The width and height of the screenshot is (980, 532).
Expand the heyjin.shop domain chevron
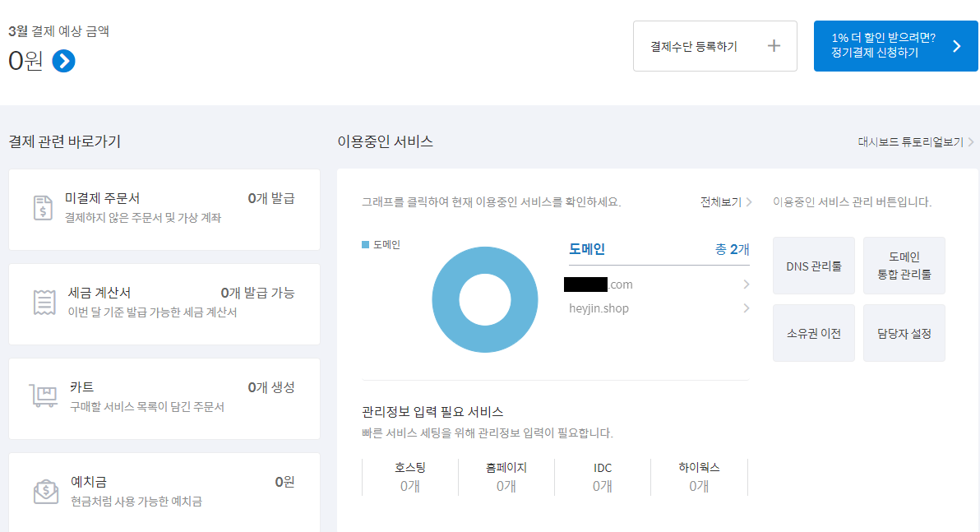pos(746,308)
